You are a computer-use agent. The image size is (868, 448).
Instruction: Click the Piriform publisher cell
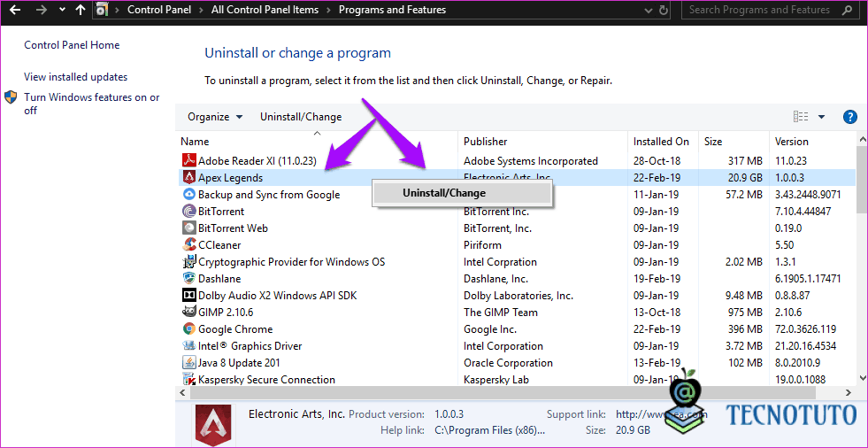coord(483,244)
